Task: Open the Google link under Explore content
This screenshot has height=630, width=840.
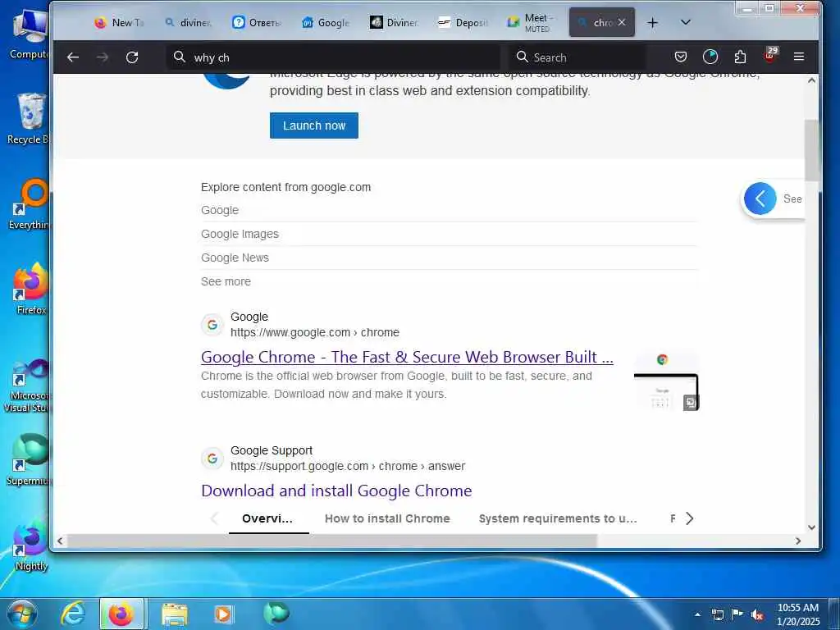Action: [220, 210]
